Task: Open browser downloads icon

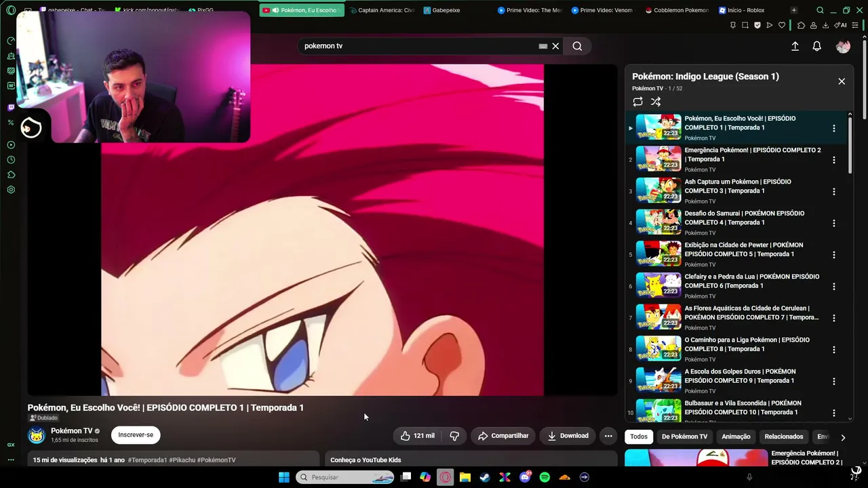Action: coord(825,25)
